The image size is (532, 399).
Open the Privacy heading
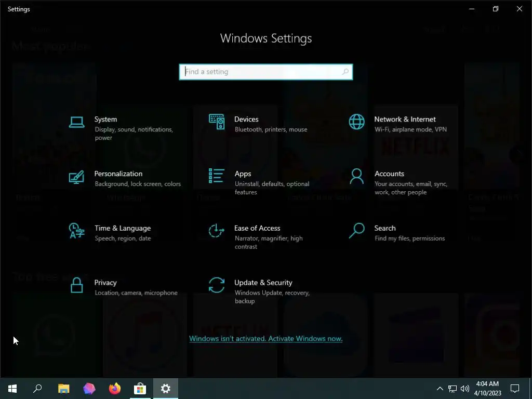[x=105, y=283]
